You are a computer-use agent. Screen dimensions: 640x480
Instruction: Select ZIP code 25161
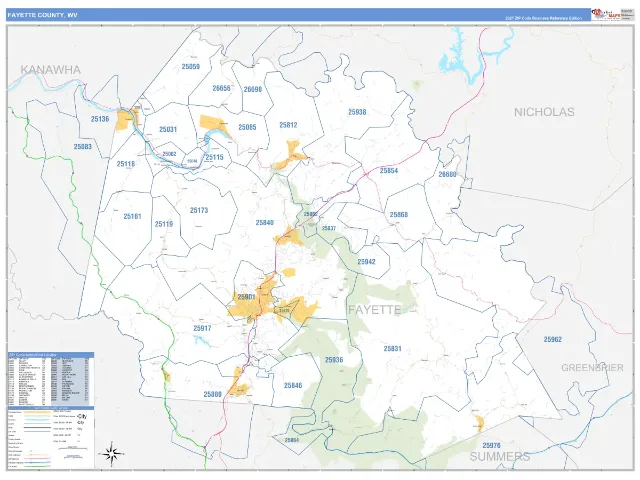(132, 216)
